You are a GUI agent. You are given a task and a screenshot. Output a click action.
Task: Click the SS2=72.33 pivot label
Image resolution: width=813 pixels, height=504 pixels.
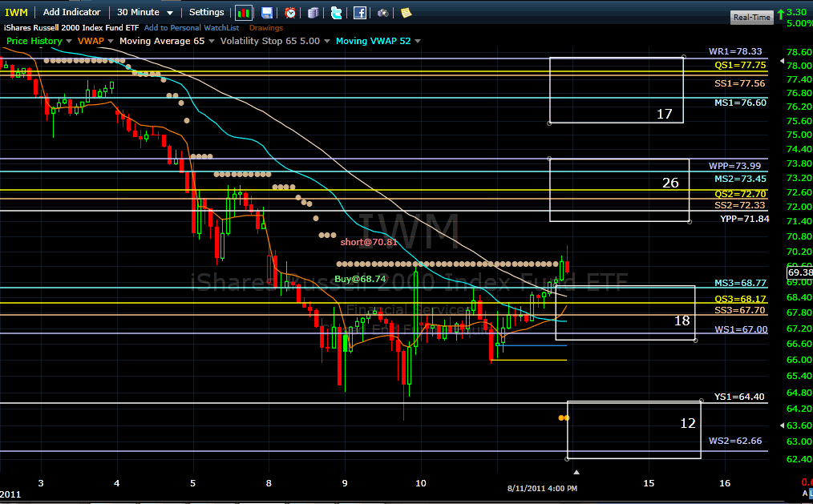pyautogui.click(x=739, y=205)
